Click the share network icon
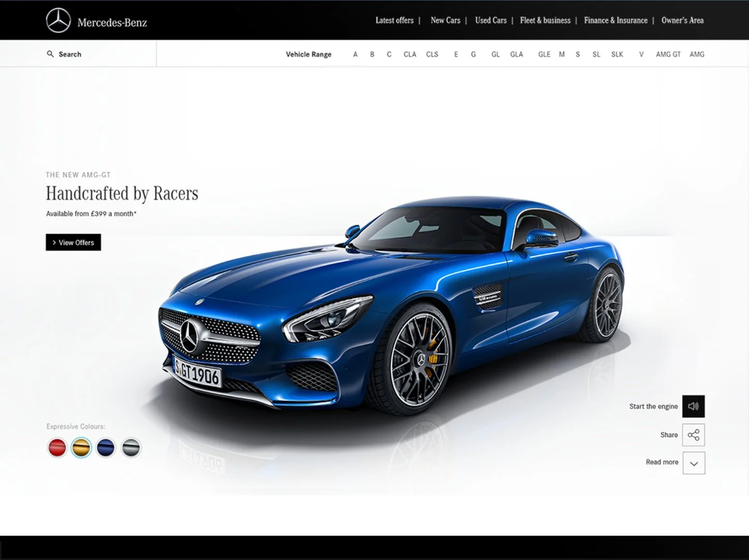 coord(694,435)
